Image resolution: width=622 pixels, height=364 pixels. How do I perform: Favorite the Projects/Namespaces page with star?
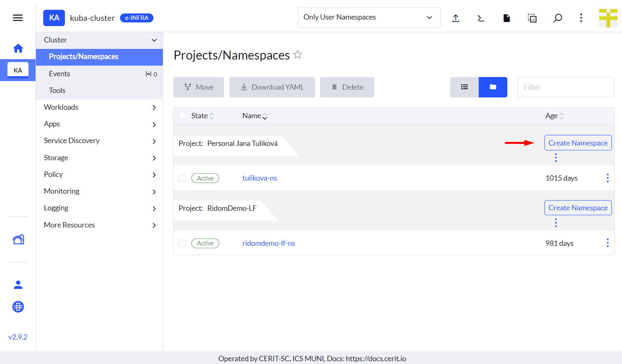tap(298, 55)
